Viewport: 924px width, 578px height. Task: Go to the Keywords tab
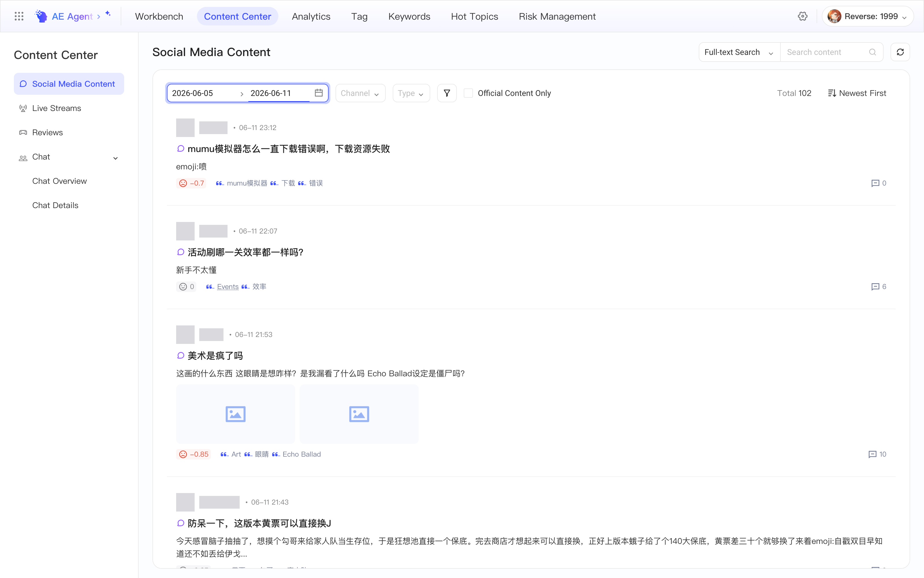tap(409, 16)
